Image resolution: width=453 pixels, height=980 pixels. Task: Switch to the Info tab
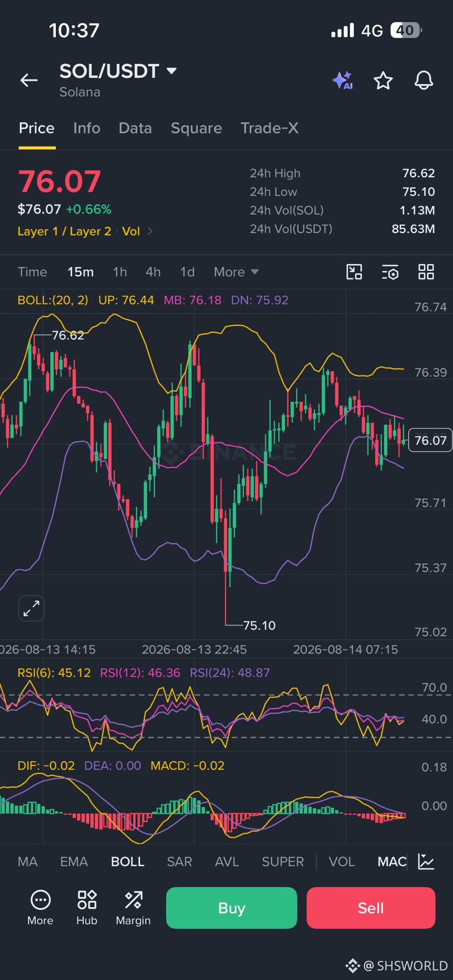(x=86, y=128)
